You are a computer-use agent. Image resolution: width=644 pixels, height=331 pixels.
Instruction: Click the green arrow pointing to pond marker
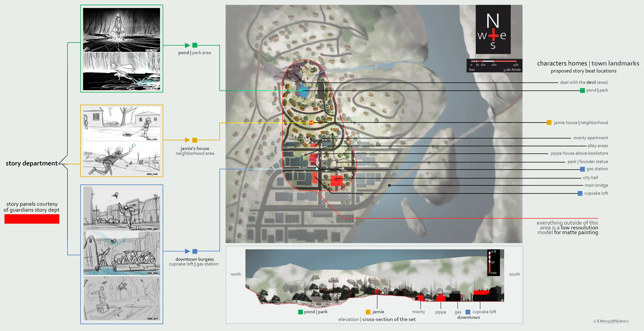click(188, 45)
